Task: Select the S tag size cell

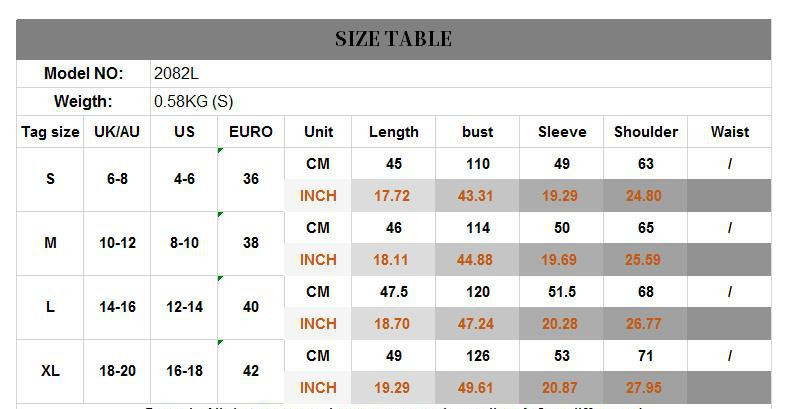Action: pyautogui.click(x=50, y=179)
